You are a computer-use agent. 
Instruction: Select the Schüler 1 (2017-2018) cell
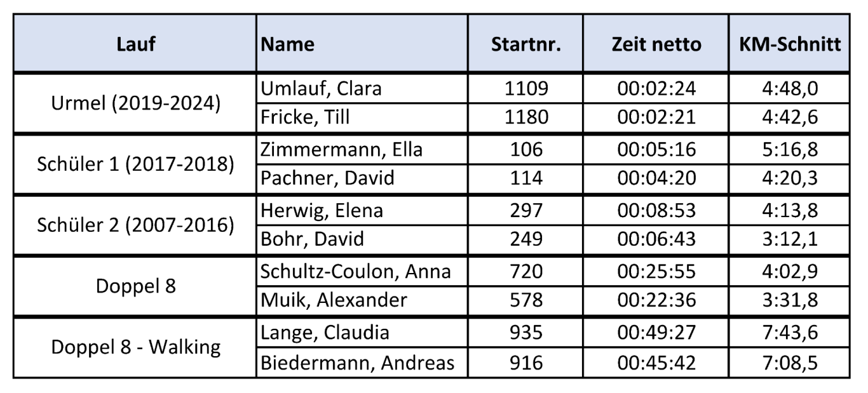135,164
